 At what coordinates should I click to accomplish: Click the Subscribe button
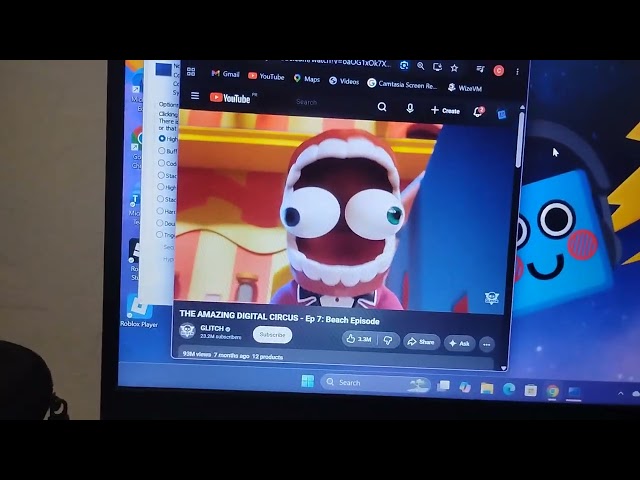tap(272, 335)
